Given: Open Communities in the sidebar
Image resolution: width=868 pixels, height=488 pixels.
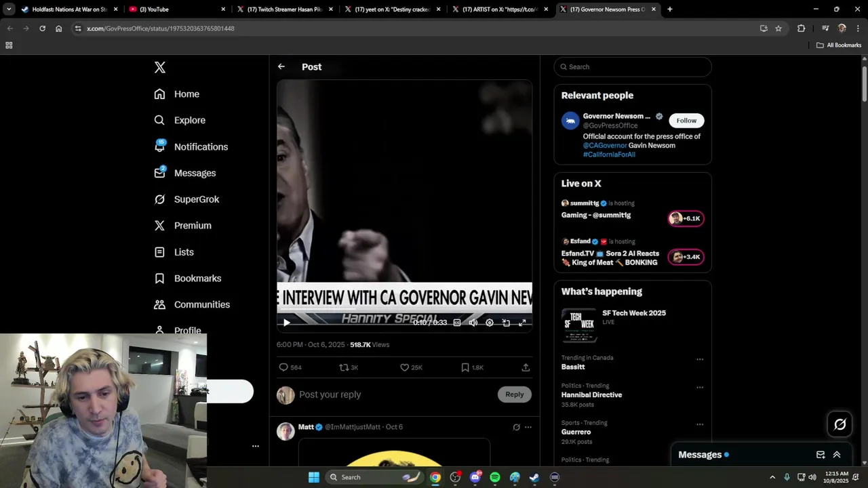Looking at the screenshot, I should tap(192, 305).
